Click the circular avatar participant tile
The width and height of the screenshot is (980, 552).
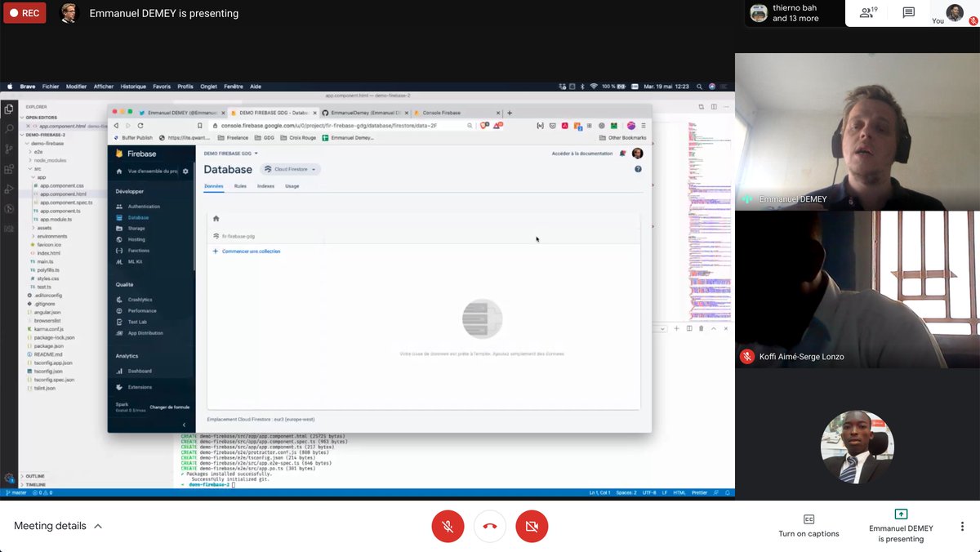857,447
